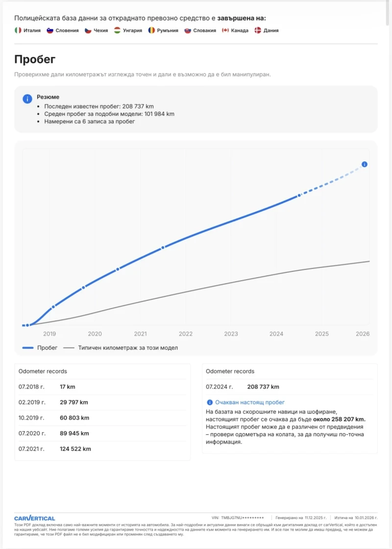Toggle Типичен километраж за този модел legend

(121, 348)
